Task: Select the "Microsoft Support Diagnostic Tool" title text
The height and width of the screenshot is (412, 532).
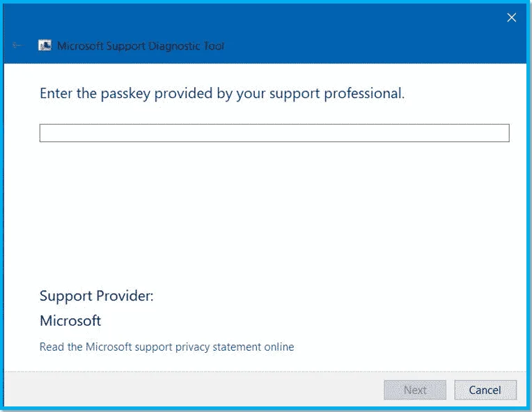Action: tap(141, 46)
